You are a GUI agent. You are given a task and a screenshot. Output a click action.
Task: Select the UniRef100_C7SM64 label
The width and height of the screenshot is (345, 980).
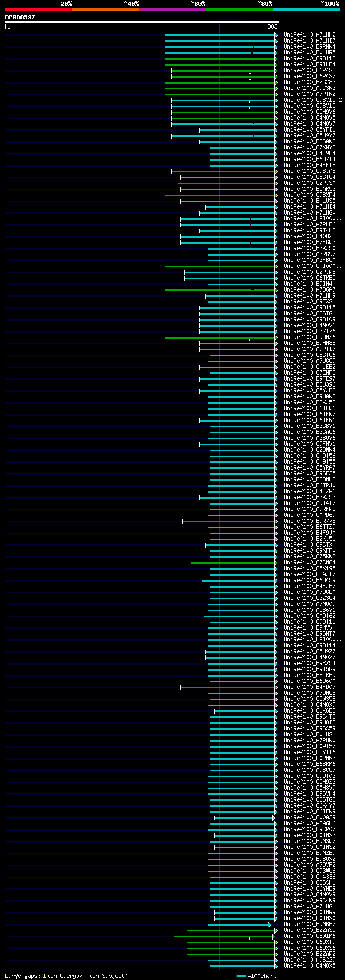(x=309, y=563)
